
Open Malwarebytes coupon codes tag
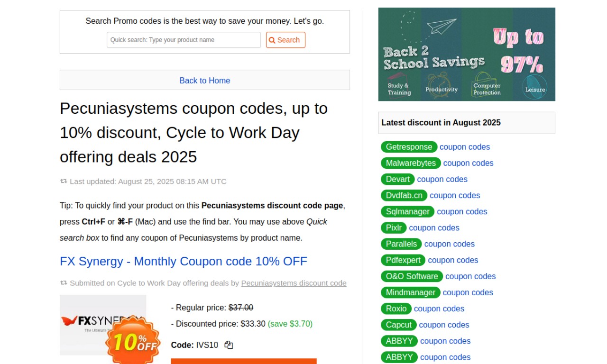pyautogui.click(x=411, y=163)
